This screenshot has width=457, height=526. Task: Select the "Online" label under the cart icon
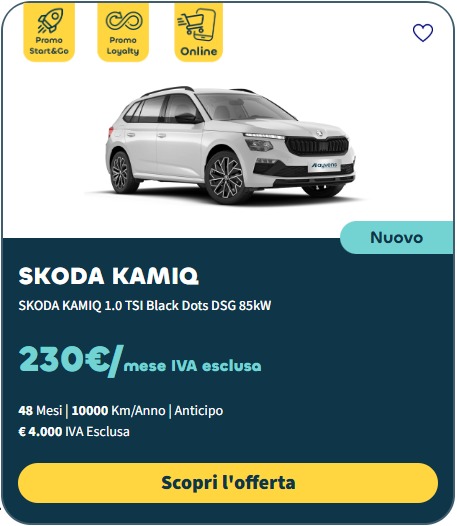(199, 51)
